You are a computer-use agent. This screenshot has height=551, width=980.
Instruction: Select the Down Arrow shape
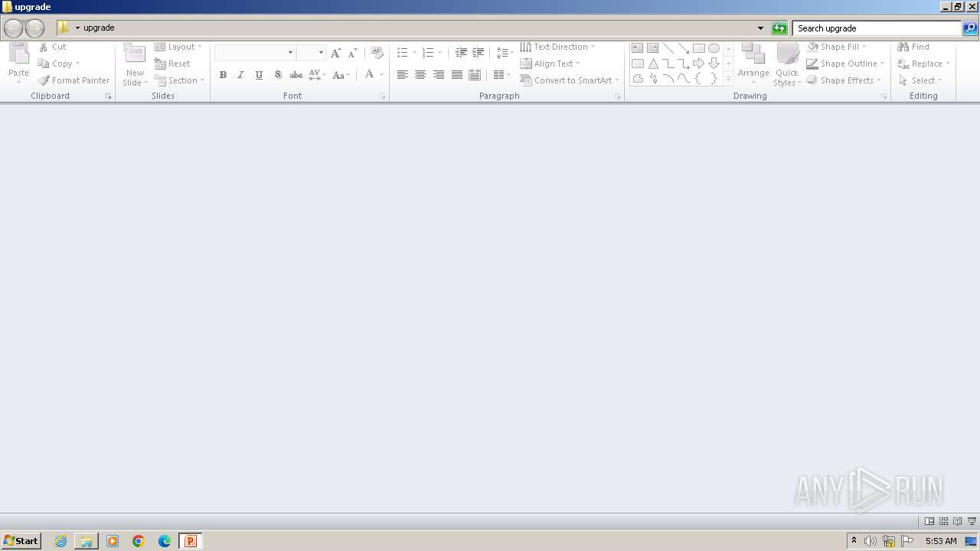(x=714, y=64)
